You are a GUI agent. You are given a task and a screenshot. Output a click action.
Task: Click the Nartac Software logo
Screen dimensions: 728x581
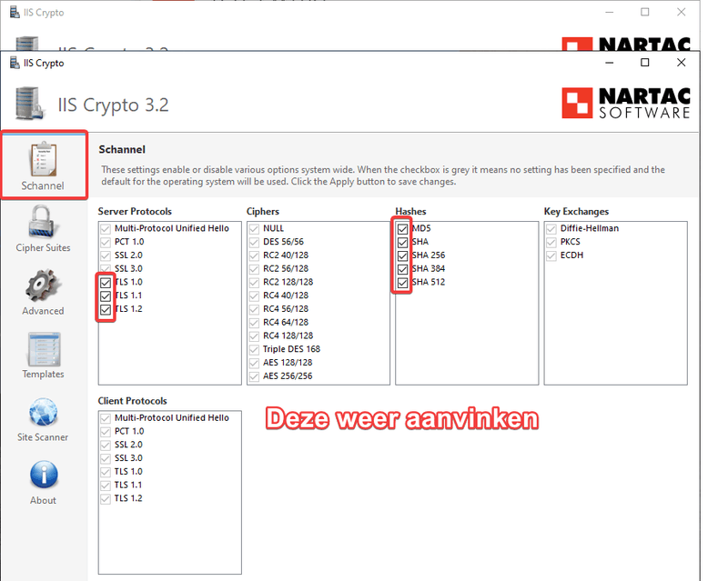(x=626, y=103)
